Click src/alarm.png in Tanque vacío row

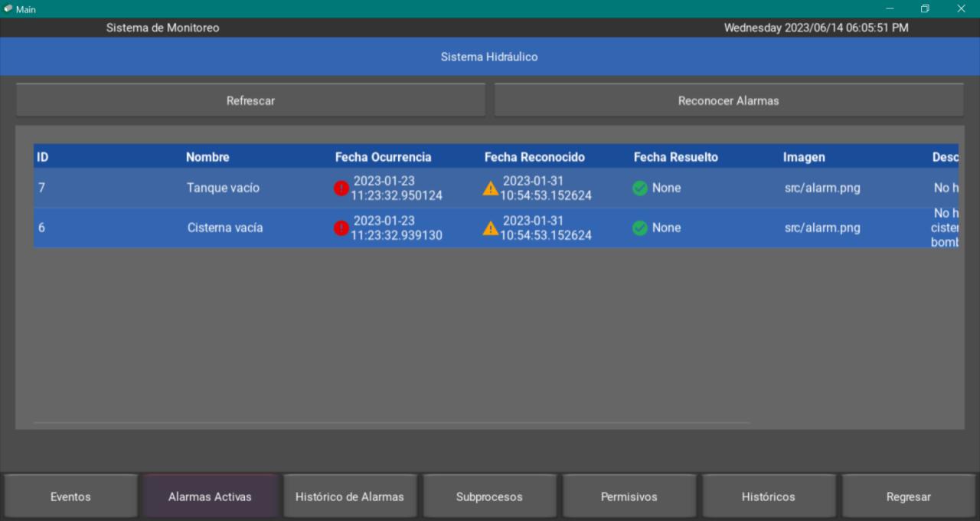[822, 188]
